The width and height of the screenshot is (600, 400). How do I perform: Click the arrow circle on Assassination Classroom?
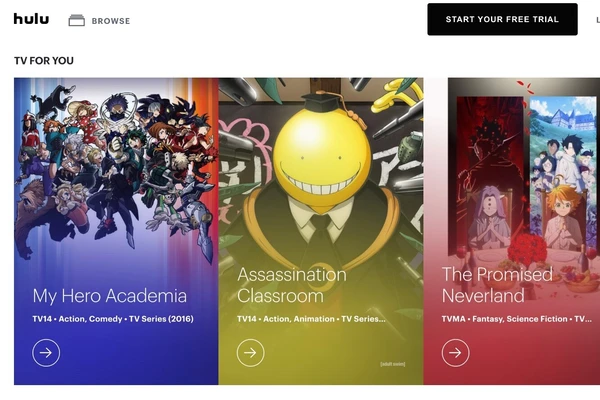pyautogui.click(x=251, y=353)
